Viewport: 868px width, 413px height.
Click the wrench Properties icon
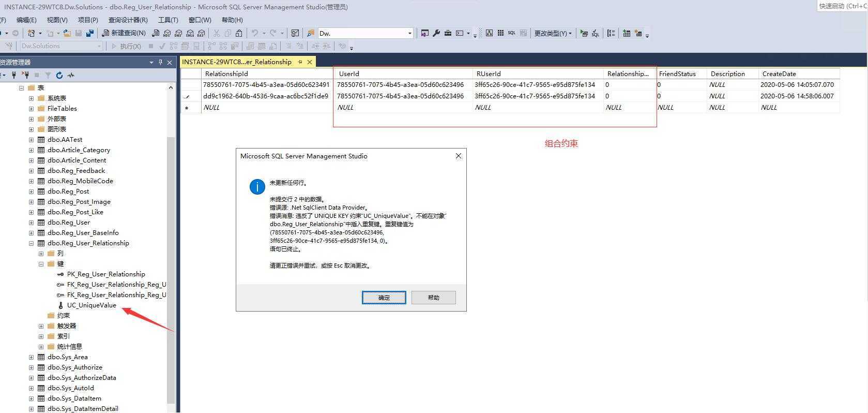[x=436, y=33]
